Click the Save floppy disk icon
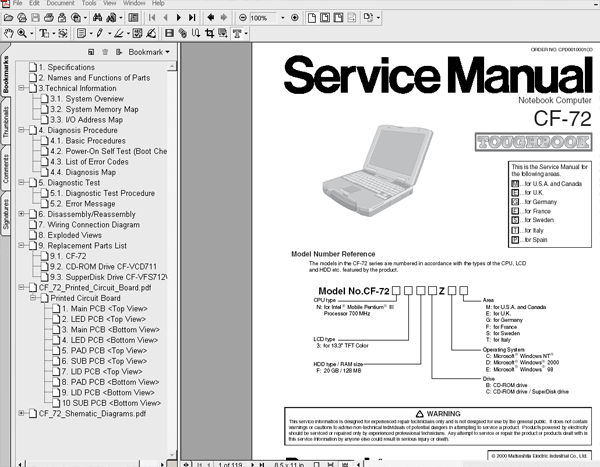This screenshot has height=467, width=600. coord(35,18)
